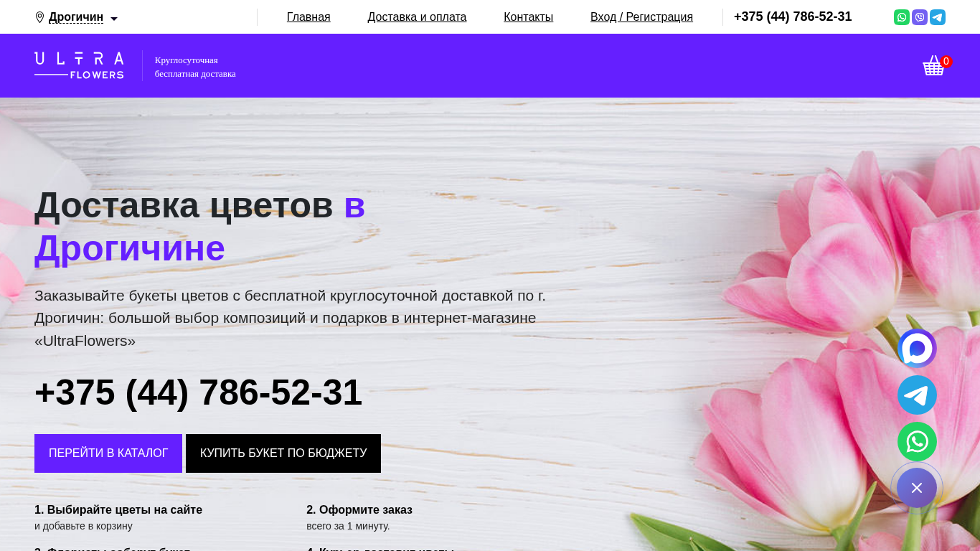Open floating Telegram chat button

tap(917, 395)
